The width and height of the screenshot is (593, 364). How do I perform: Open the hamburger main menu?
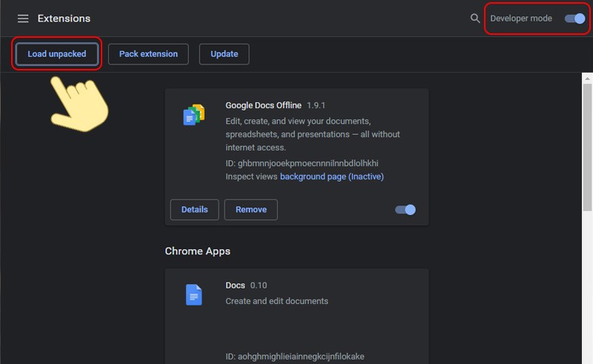pos(23,18)
